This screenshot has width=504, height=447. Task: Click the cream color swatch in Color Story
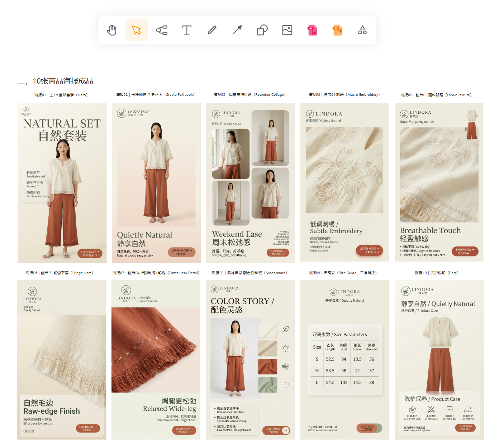pyautogui.click(x=268, y=330)
